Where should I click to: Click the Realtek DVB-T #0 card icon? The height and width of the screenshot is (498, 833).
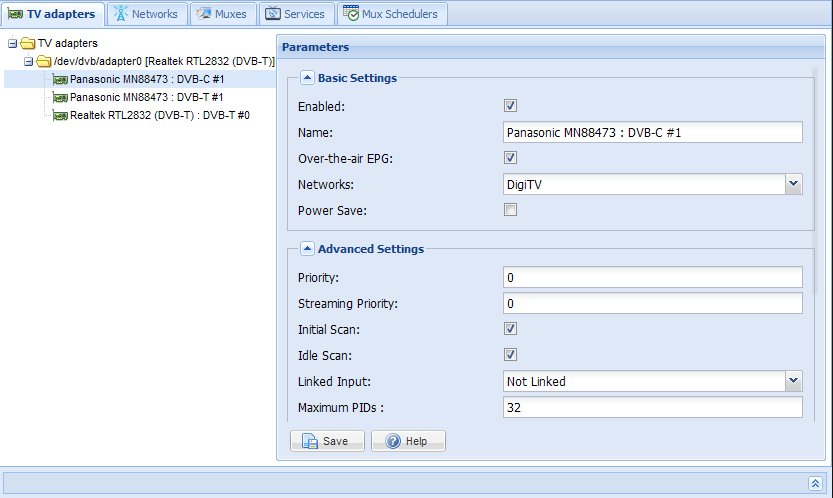pyautogui.click(x=61, y=116)
